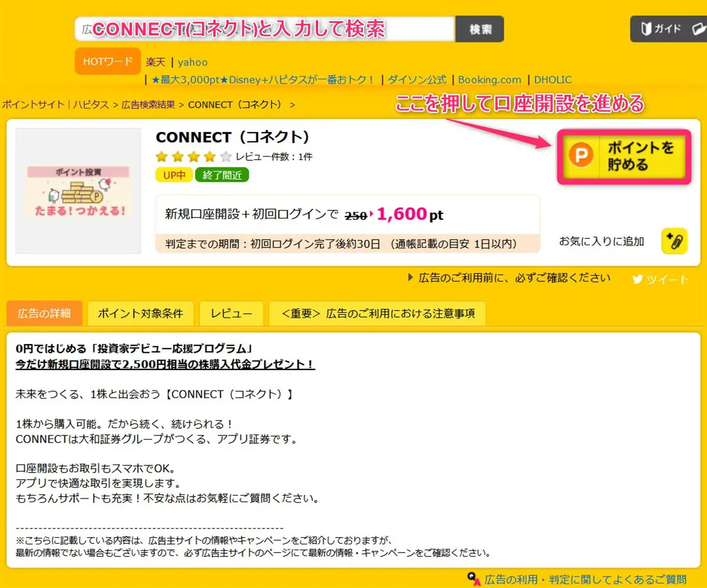Click the ツイート Twitter button
Screen dimensions: 707x588
pyautogui.click(x=660, y=280)
